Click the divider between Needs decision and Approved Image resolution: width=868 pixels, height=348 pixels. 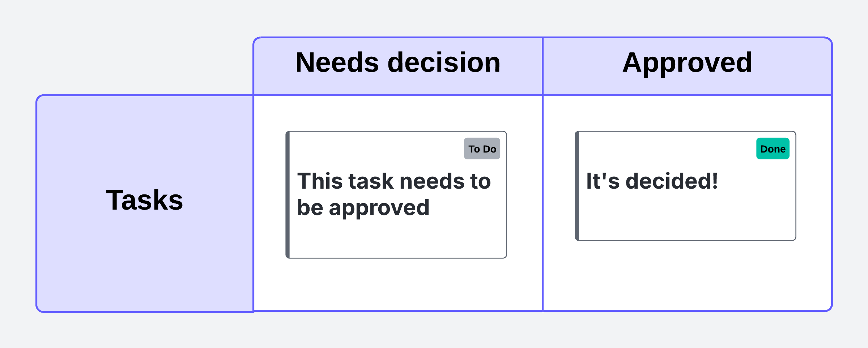[542, 202]
